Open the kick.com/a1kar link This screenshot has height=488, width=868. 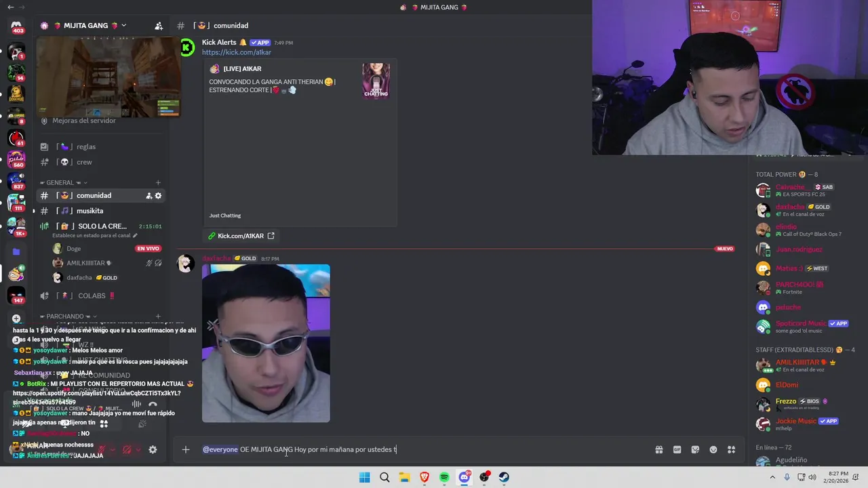pyautogui.click(x=236, y=52)
